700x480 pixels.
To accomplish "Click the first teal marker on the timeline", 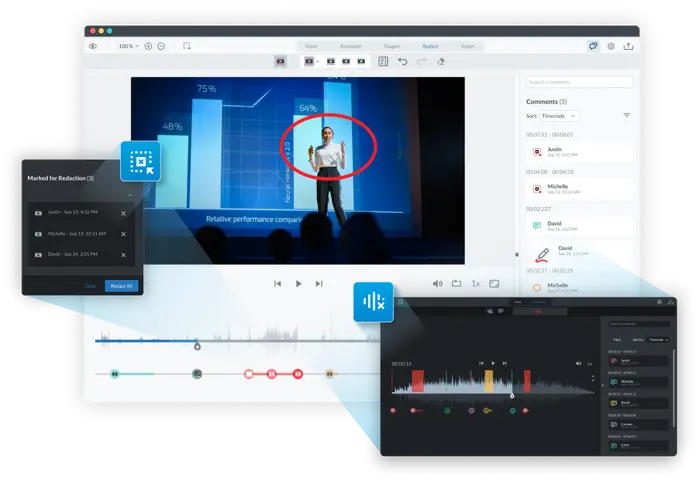I will 115,374.
